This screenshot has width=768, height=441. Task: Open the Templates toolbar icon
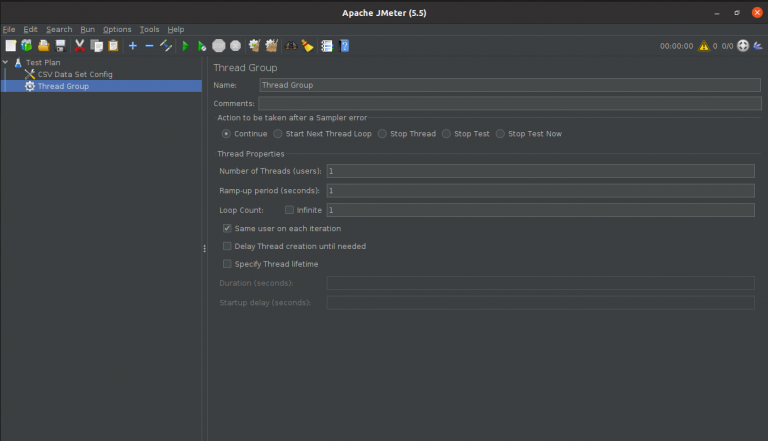(27, 46)
